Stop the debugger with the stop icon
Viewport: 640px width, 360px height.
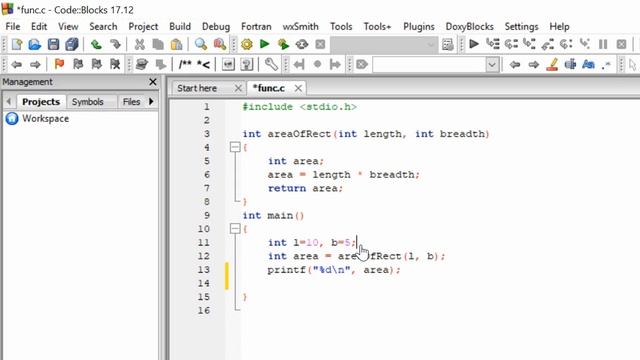click(621, 44)
